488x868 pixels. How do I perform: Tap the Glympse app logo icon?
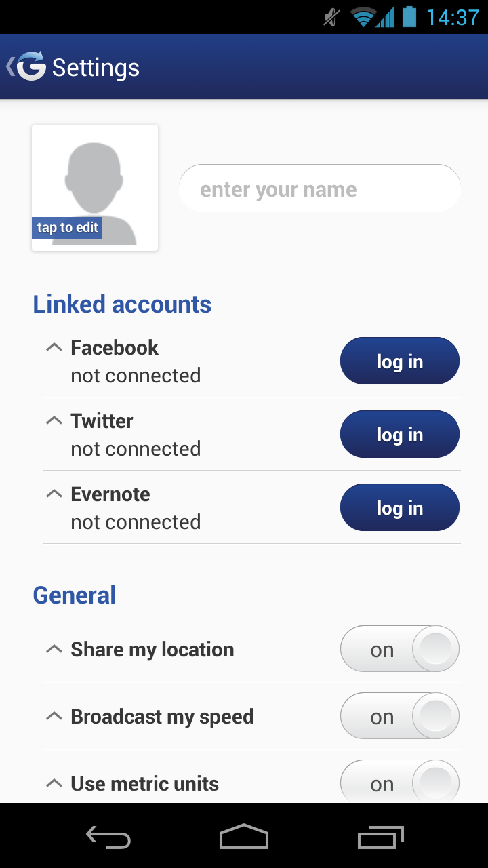(31, 66)
